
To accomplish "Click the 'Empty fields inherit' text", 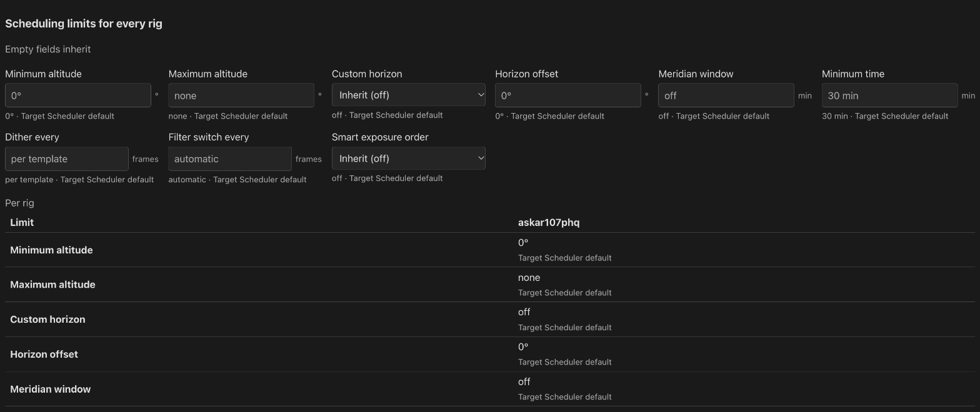I will click(48, 49).
